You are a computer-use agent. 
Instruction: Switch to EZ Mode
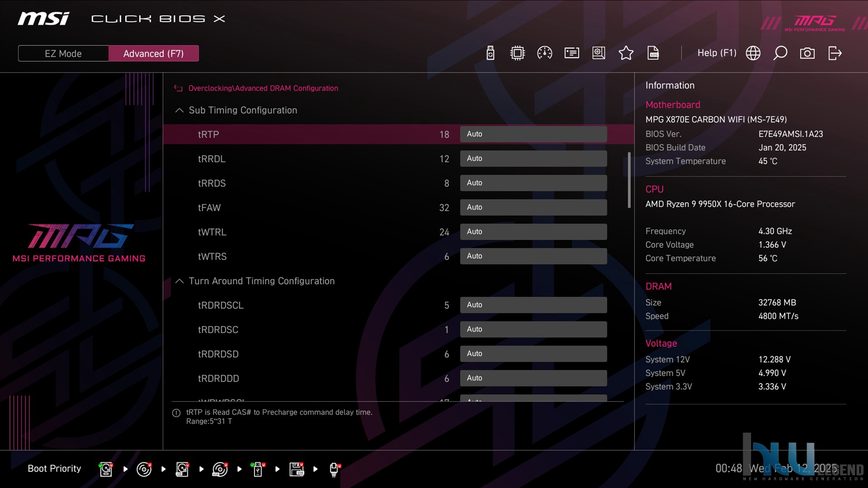[x=63, y=54]
